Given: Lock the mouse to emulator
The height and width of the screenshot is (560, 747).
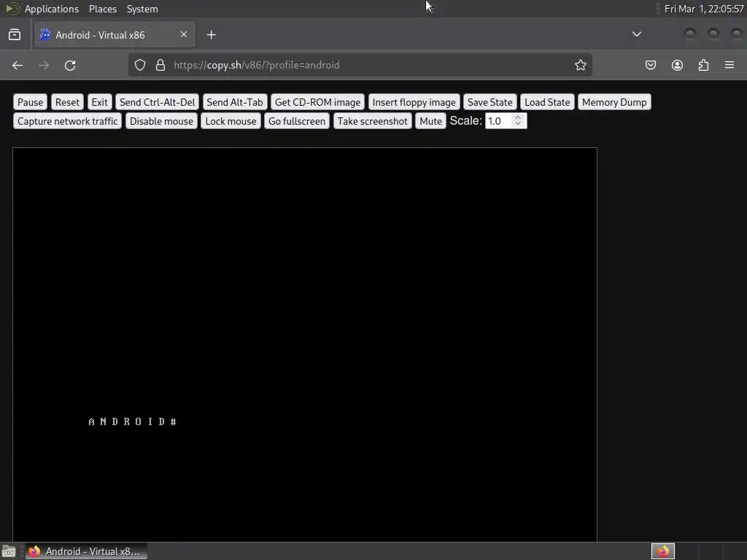Looking at the screenshot, I should click(x=231, y=121).
